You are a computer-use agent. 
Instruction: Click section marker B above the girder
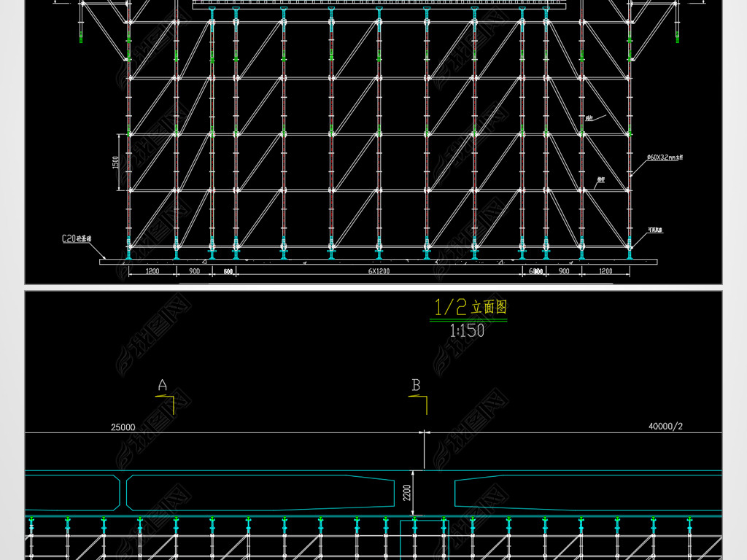(414, 384)
